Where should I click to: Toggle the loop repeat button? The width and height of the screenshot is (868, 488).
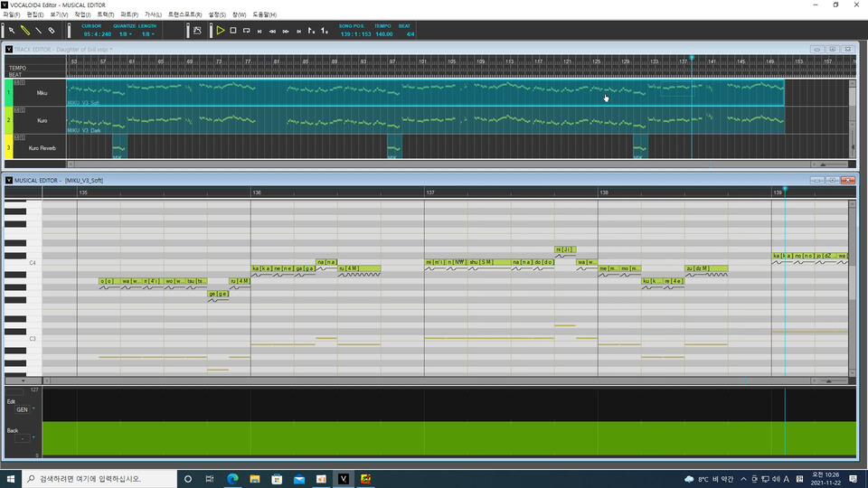(246, 31)
